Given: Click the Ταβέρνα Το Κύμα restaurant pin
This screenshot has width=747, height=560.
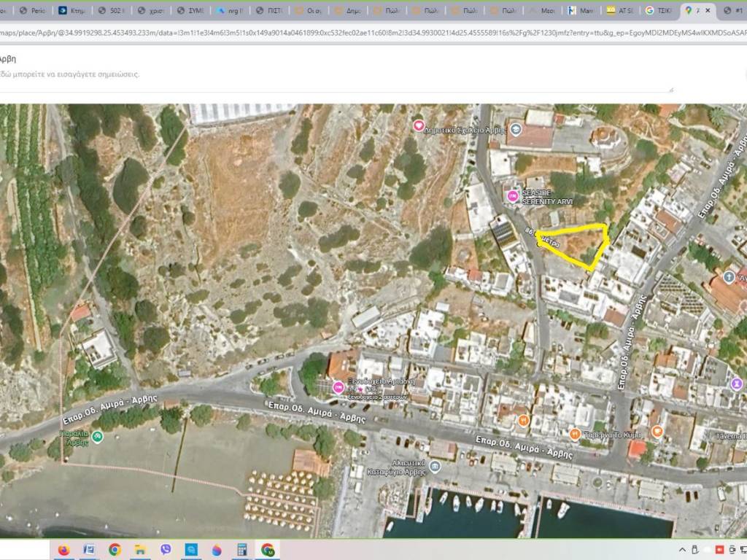Looking at the screenshot, I should pyautogui.click(x=574, y=435).
